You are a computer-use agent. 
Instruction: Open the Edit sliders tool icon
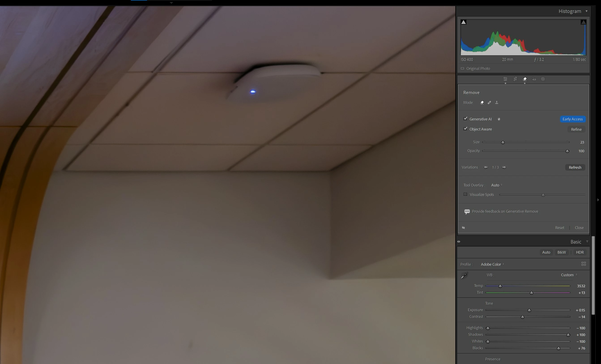pyautogui.click(x=505, y=79)
